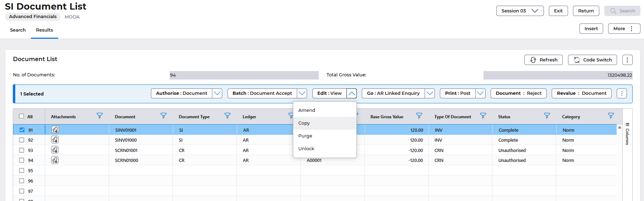This screenshot has height=201, width=644.
Task: Open attachment icon for document SINV01001
Action: click(x=55, y=130)
